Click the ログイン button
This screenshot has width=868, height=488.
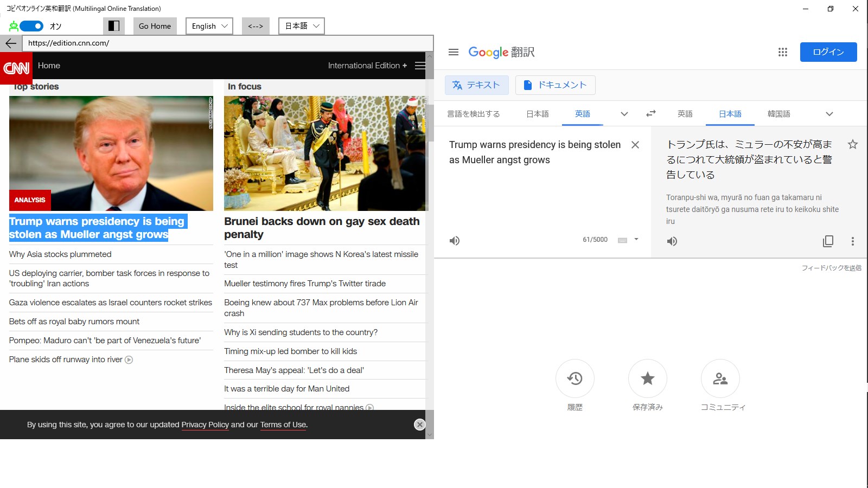(x=828, y=52)
